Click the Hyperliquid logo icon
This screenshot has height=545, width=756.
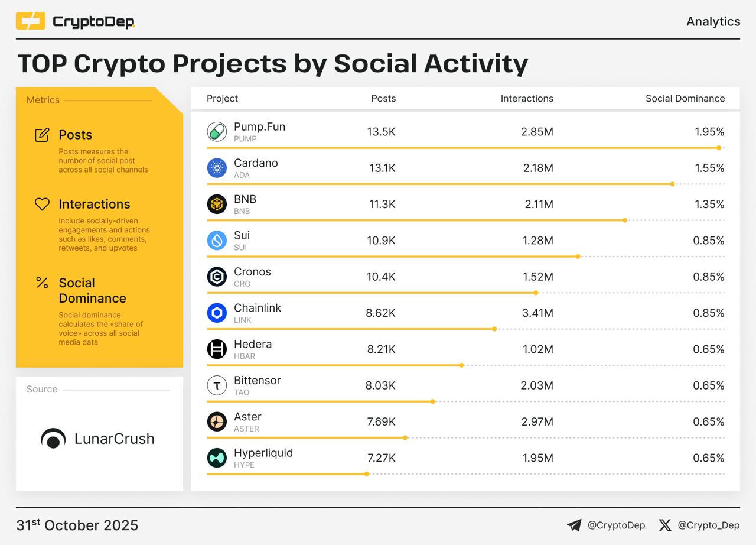(217, 458)
